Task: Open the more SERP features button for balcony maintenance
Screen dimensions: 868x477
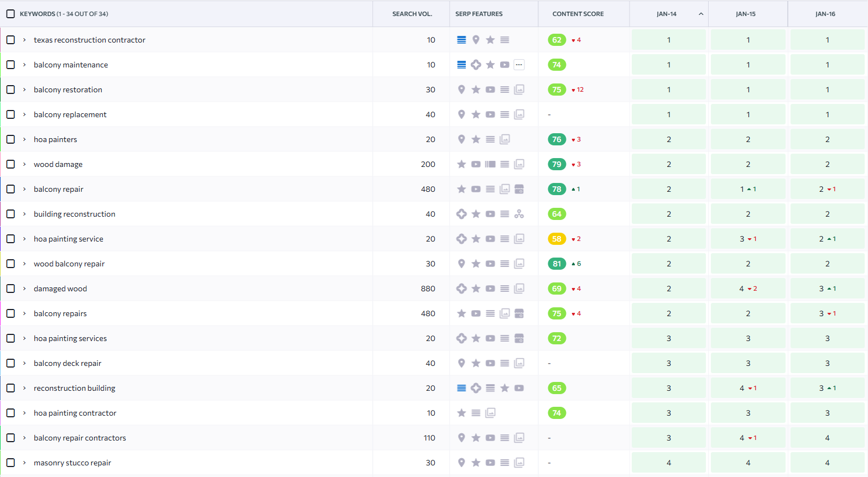Action: (x=519, y=65)
